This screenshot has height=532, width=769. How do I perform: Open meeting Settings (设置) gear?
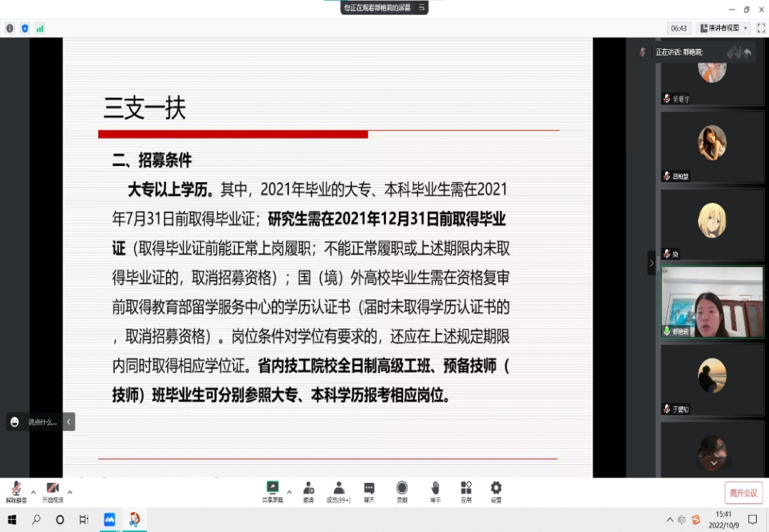pos(496,491)
